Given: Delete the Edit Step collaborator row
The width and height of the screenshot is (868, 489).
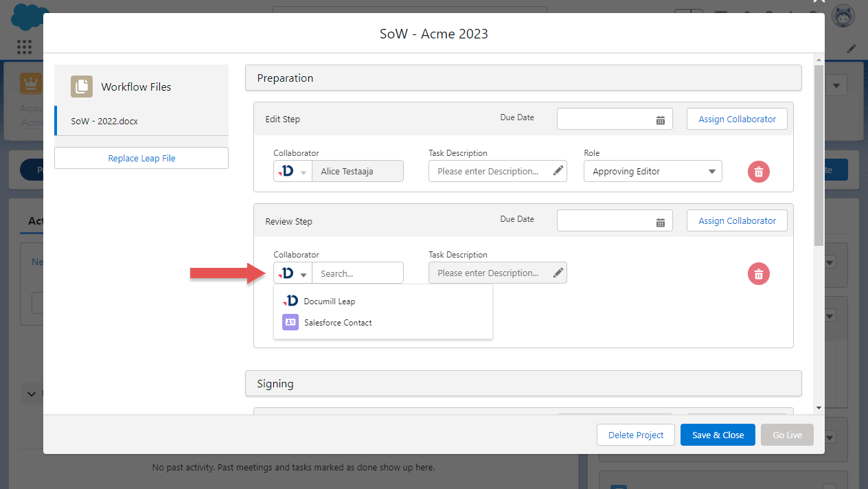Looking at the screenshot, I should (758, 172).
